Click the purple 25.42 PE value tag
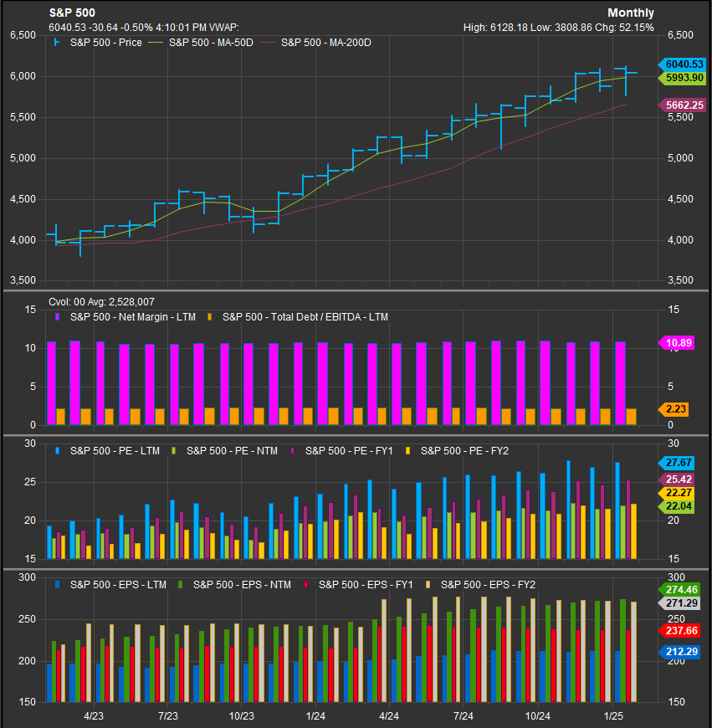Viewport: 712px width, 728px height. (676, 479)
